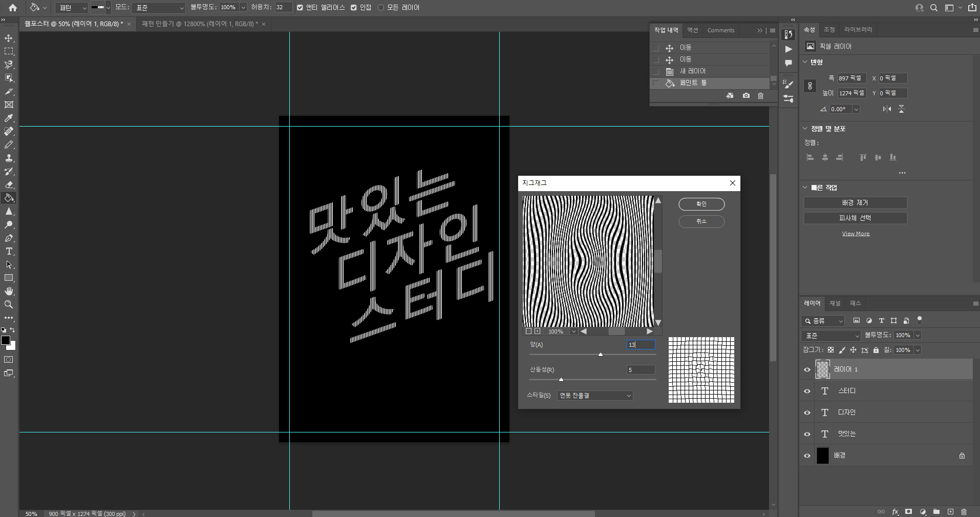Select the Eyedropper tool
The image size is (980, 517).
pos(9,118)
